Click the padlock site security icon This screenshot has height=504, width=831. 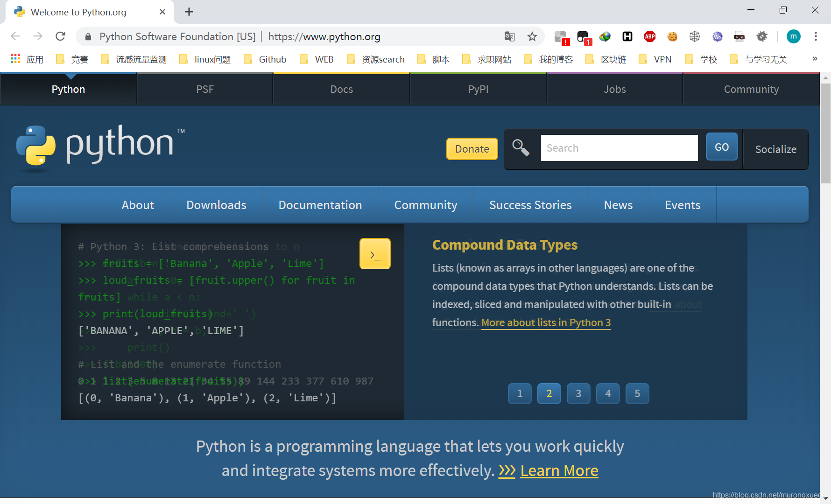click(x=88, y=36)
